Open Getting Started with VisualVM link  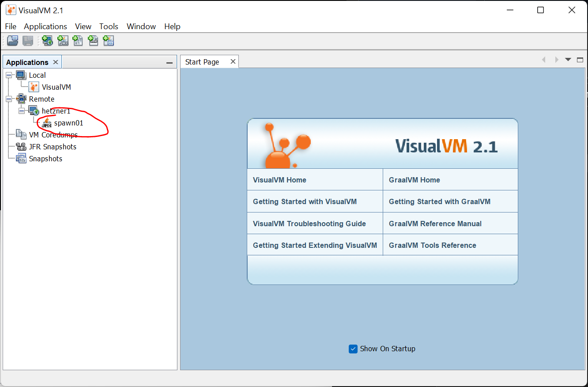(305, 201)
